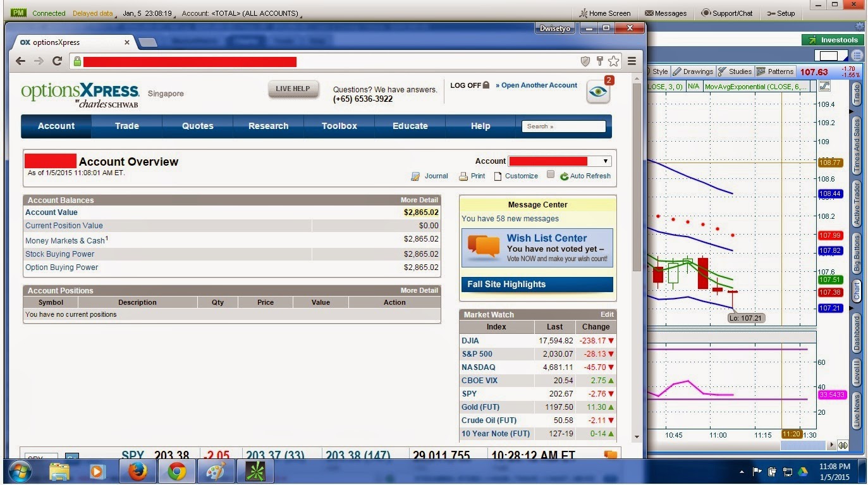Open Support/Chat in thinkorswim
The image size is (868, 485).
727,13
